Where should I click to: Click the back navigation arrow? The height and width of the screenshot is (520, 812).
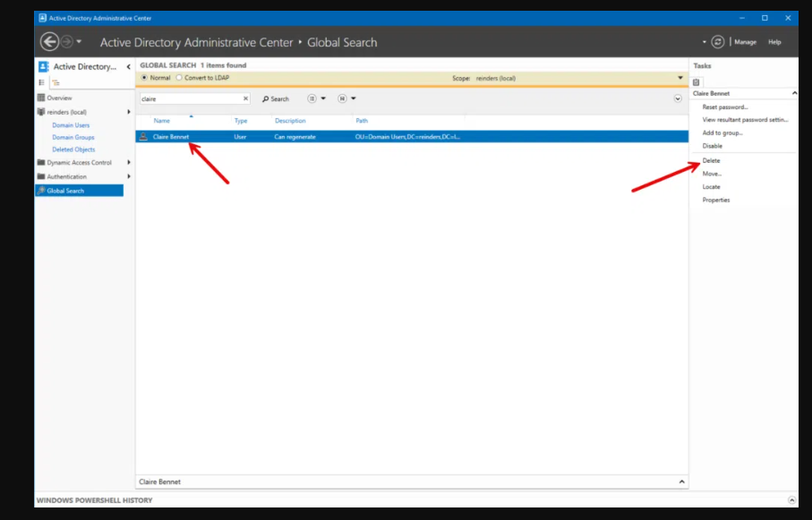49,41
